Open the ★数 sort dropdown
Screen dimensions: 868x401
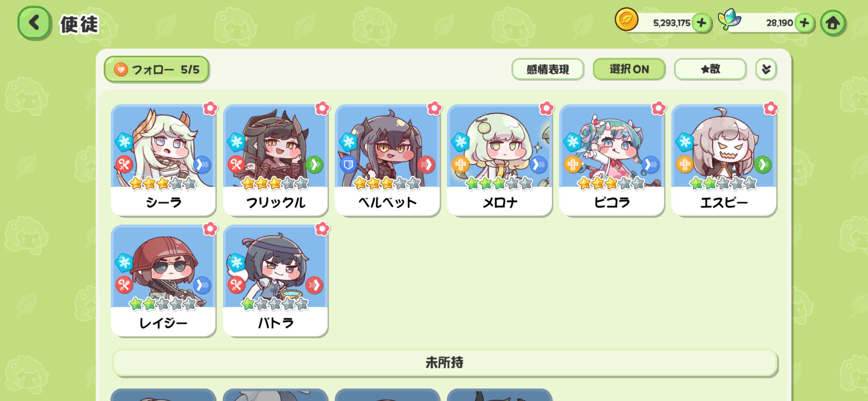pos(710,69)
